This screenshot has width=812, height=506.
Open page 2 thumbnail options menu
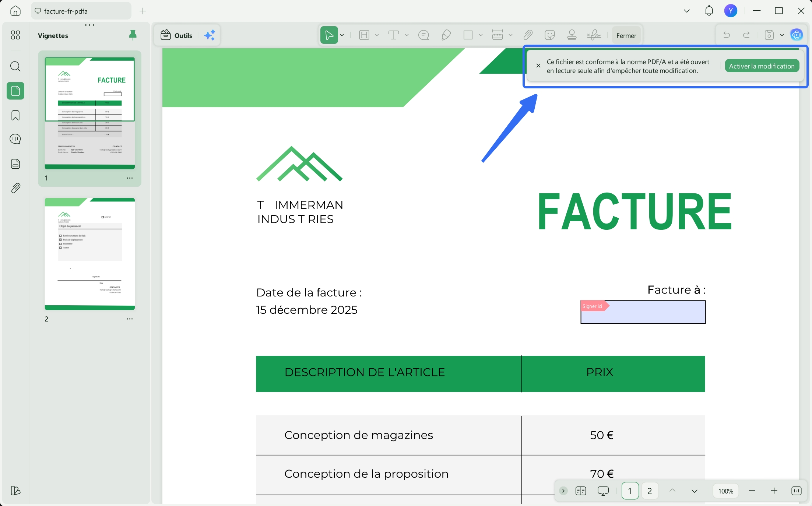[x=130, y=319]
